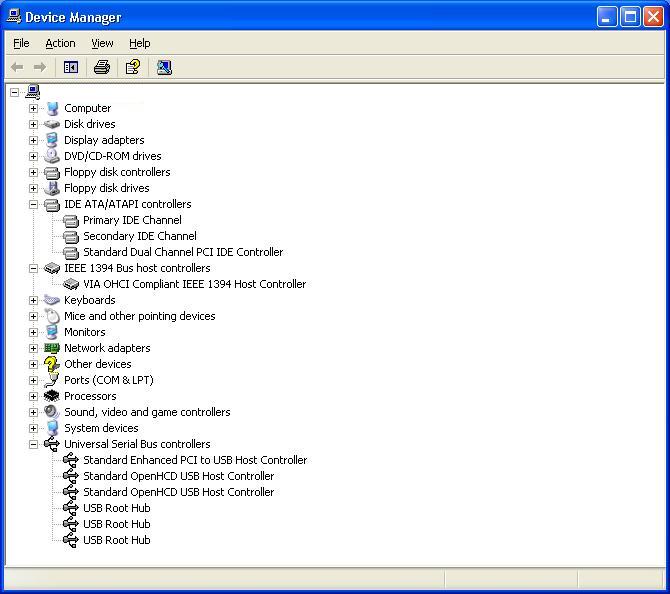The image size is (670, 594).
Task: Toggle the console tree view toolbar icon
Action: click(71, 67)
